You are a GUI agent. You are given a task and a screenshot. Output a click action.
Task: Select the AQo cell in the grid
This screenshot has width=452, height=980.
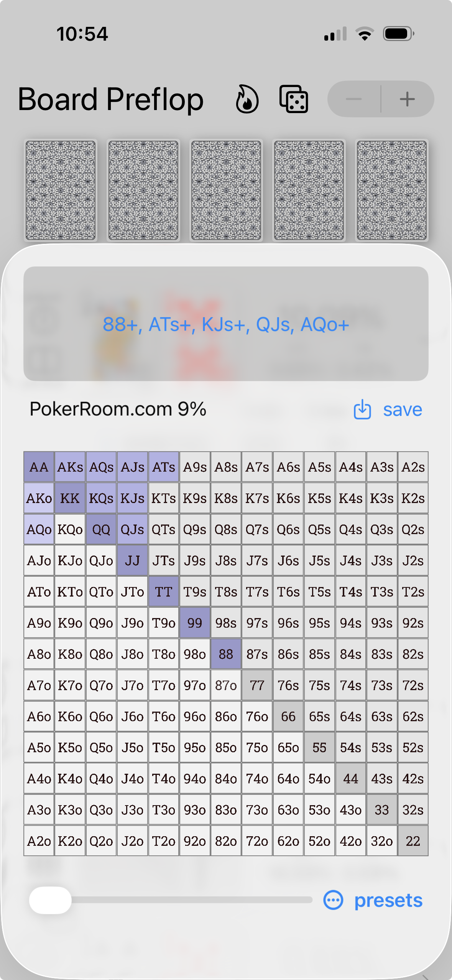pos(38,529)
